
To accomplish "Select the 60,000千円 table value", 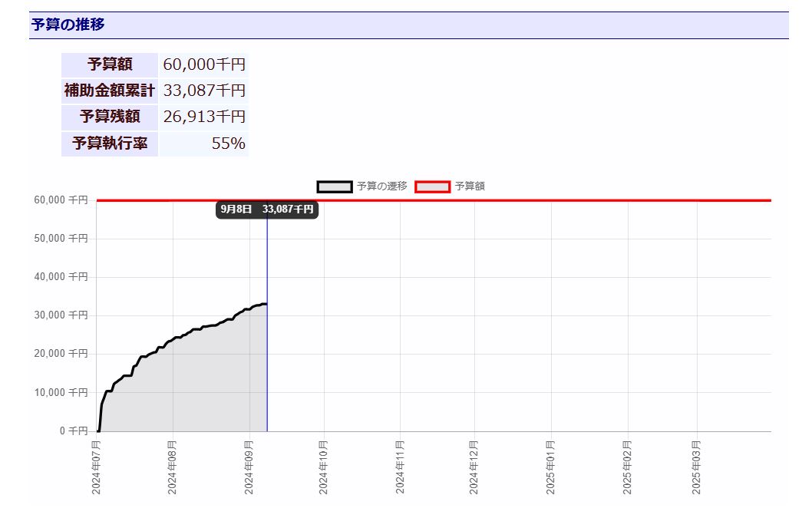I will point(203,64).
